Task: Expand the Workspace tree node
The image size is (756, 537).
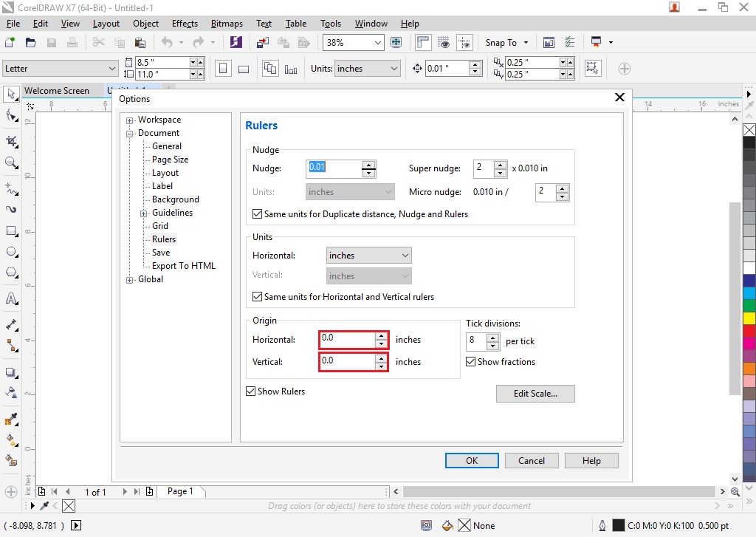Action: (x=129, y=120)
